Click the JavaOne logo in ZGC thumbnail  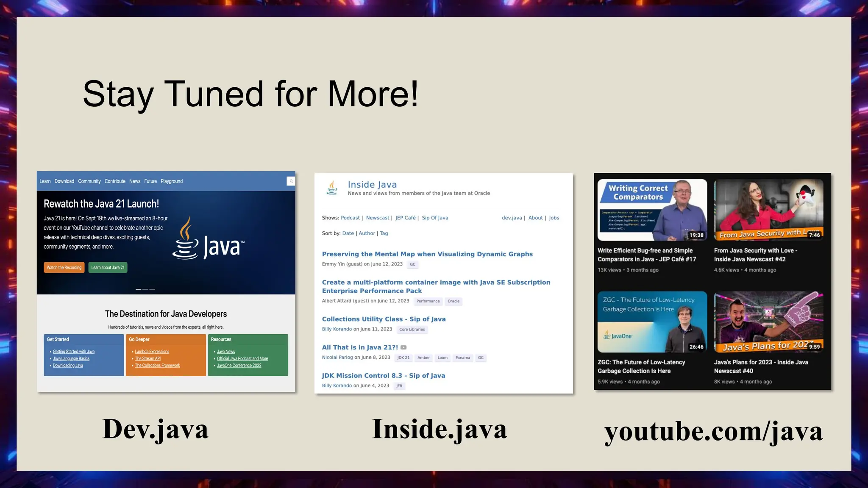coord(618,335)
